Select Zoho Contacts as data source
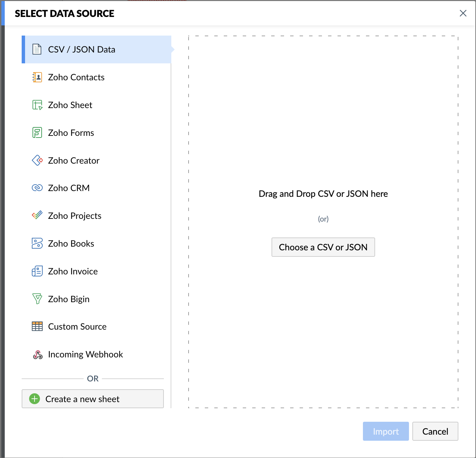This screenshot has width=476, height=458. coord(76,77)
